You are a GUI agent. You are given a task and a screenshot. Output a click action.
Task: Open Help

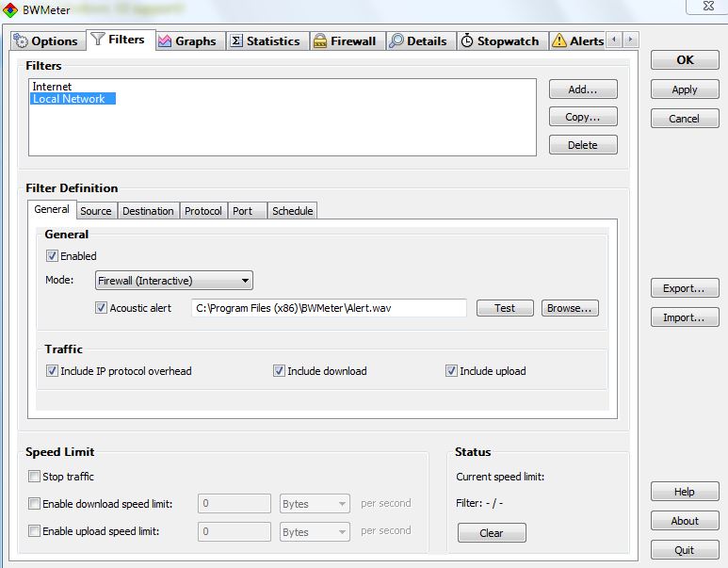685,492
